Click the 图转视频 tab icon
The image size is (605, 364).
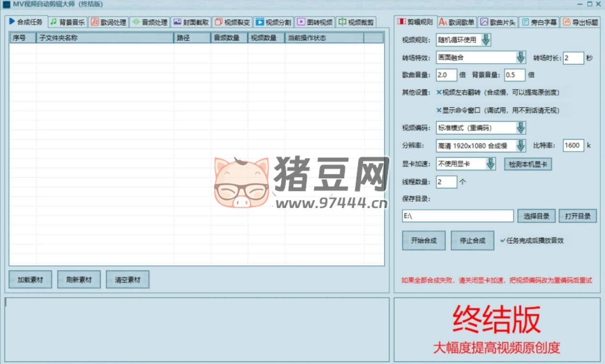[x=301, y=22]
